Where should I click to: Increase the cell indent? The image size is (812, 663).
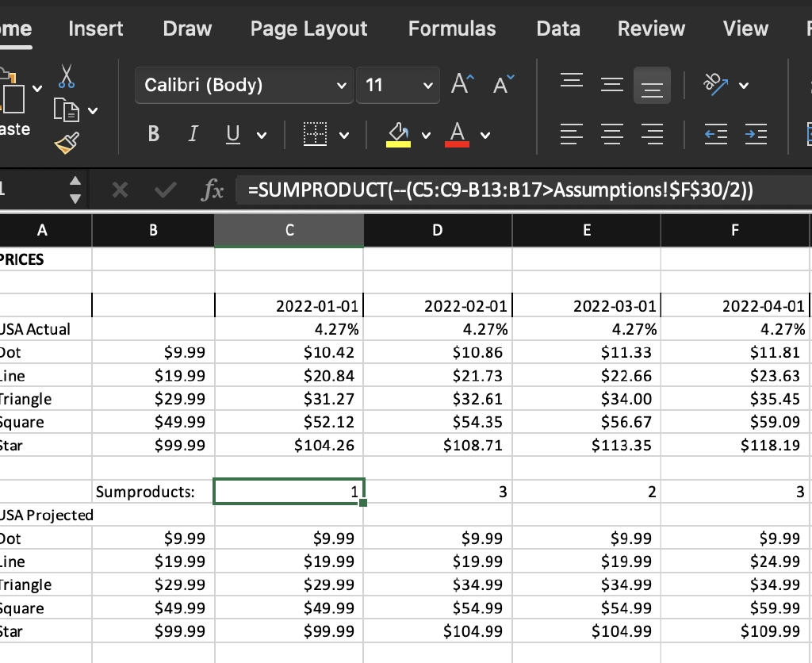(x=756, y=134)
